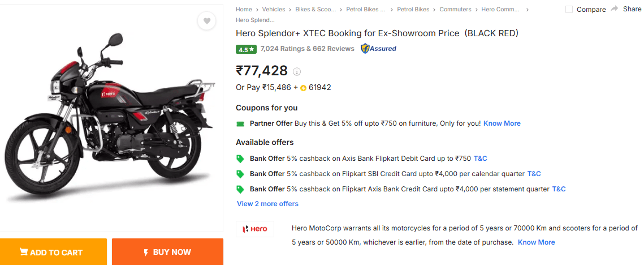This screenshot has height=265, width=644.
Task: Click the Share arrow icon
Action: (615, 9)
